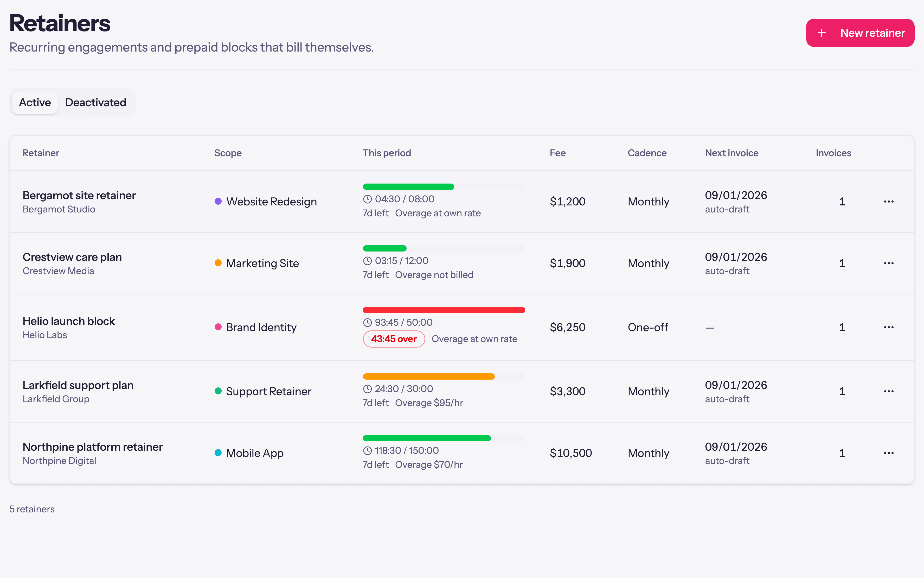The height and width of the screenshot is (578, 924).
Task: Open the Bergamot site retainer name
Action: pos(79,195)
